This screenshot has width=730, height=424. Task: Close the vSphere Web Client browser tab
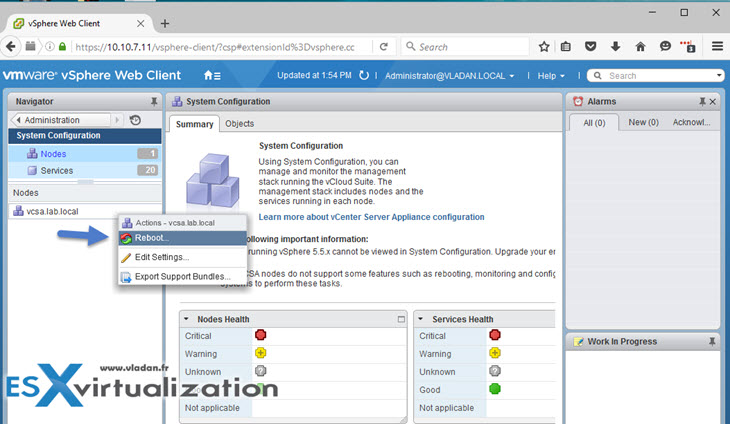140,23
